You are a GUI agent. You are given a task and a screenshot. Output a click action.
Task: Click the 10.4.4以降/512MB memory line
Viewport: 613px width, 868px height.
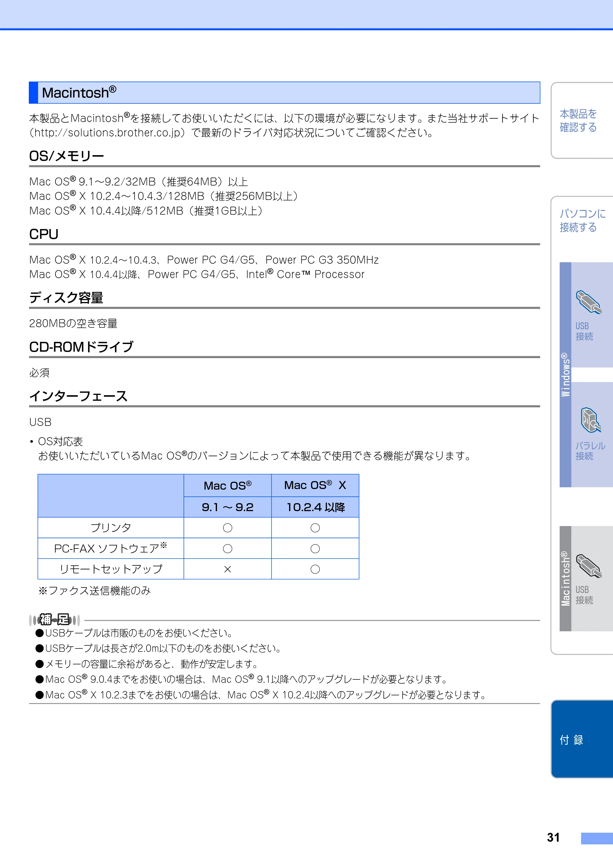(146, 211)
